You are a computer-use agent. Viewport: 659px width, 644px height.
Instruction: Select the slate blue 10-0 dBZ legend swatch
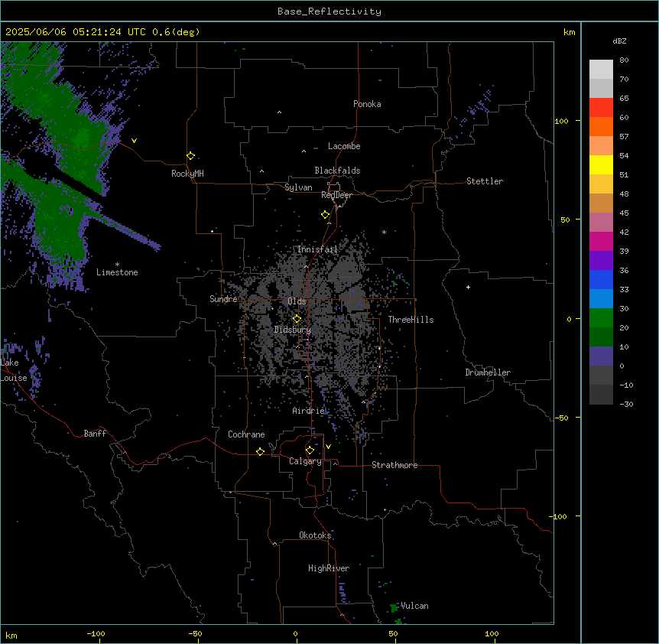(601, 356)
